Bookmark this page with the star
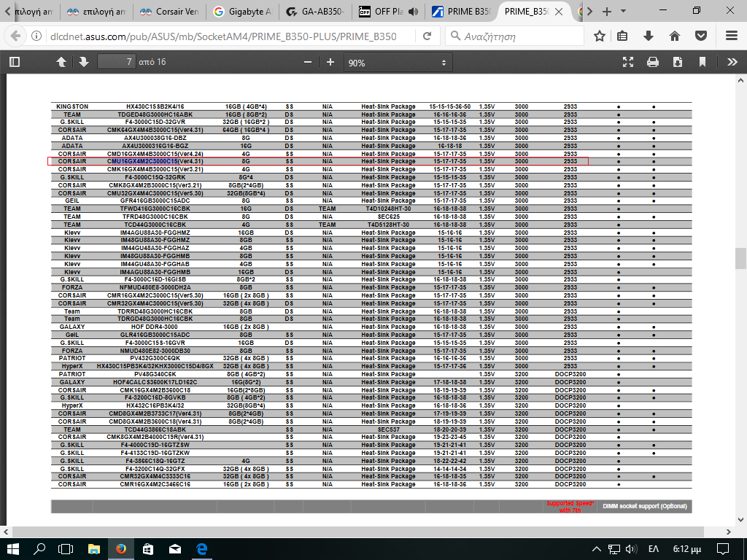This screenshot has height=560, width=747. [600, 36]
